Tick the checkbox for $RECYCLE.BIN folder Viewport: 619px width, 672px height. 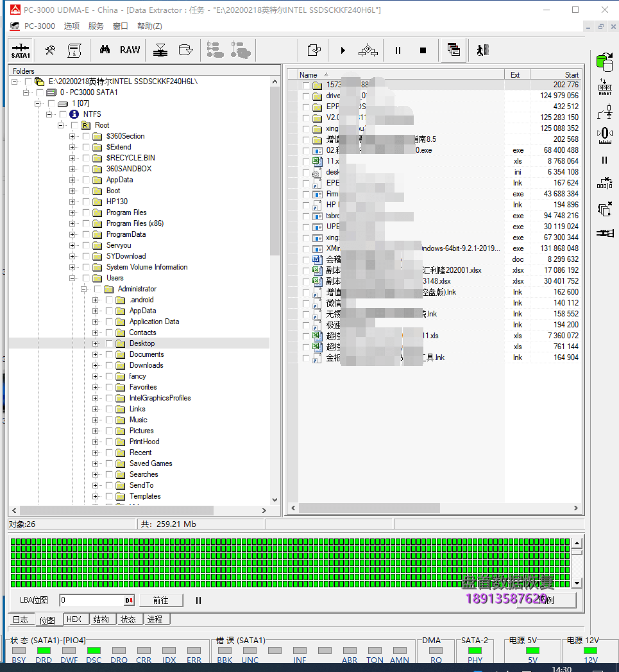(x=86, y=158)
